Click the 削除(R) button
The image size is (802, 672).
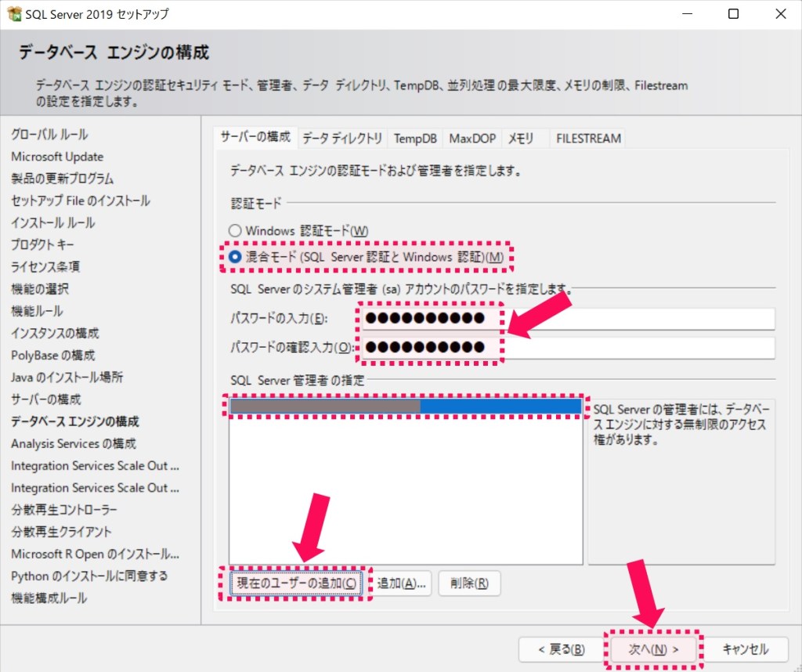tap(469, 583)
